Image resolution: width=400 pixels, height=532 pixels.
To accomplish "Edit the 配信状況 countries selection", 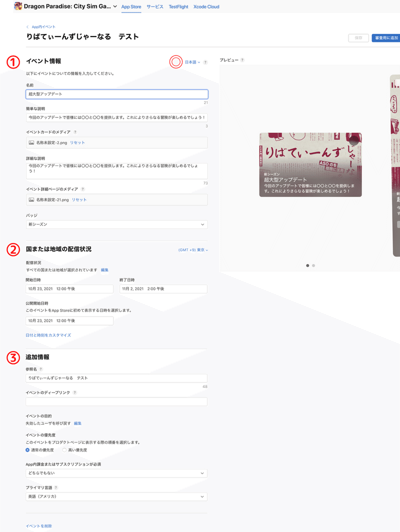I will tap(104, 270).
